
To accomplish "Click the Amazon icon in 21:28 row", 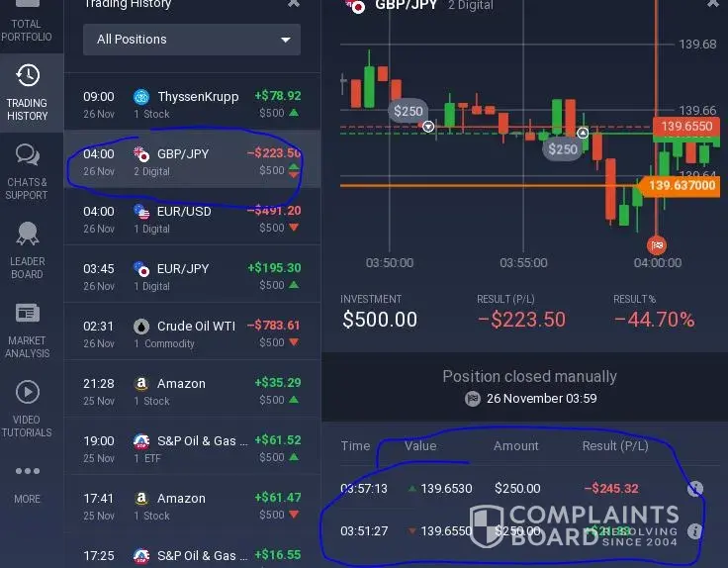I will tap(141, 384).
